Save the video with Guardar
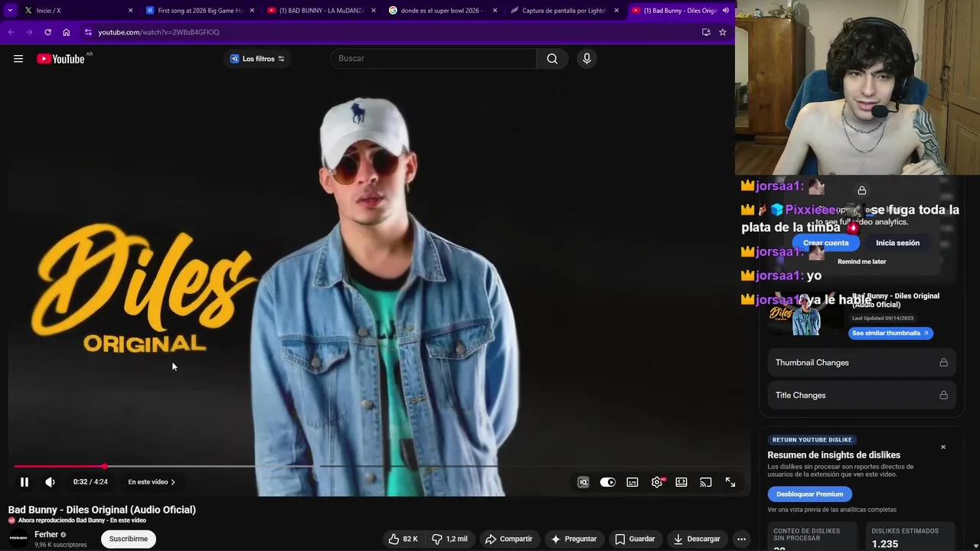980x551 pixels. pyautogui.click(x=635, y=539)
